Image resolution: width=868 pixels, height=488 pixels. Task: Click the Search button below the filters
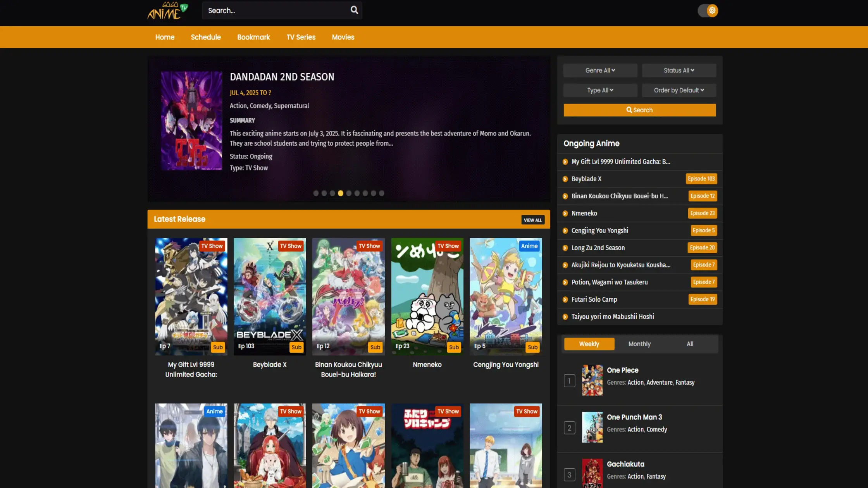[x=639, y=110]
